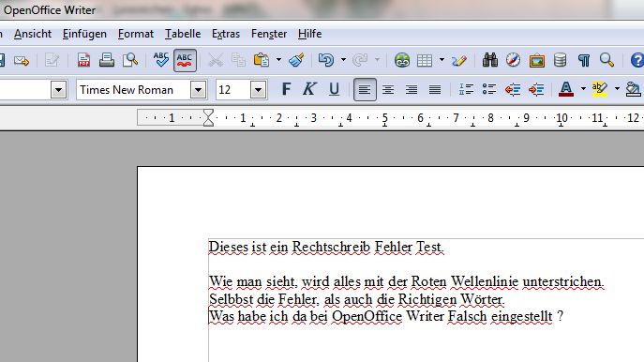Select centered alignment
The height and width of the screenshot is (362, 644).
388,89
